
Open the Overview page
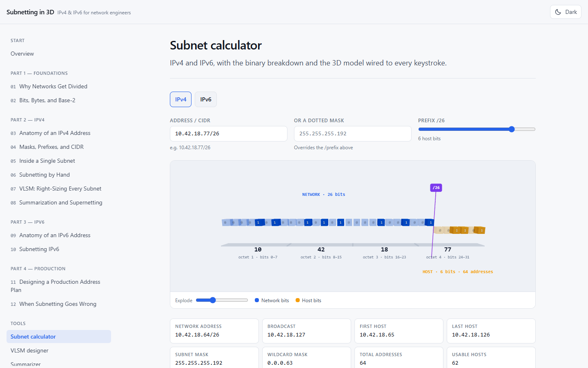point(59,54)
